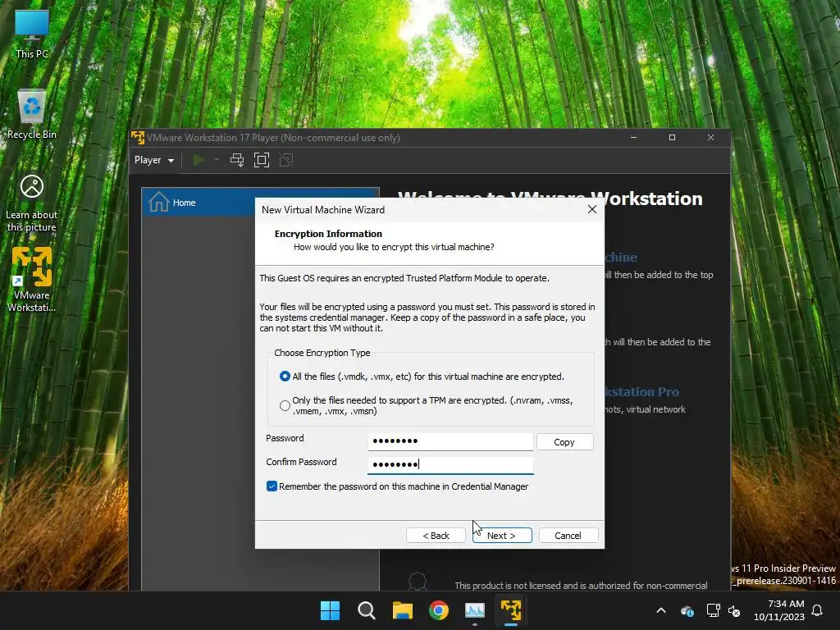Click the Home house icon
This screenshot has width=840, height=630.
tap(158, 202)
